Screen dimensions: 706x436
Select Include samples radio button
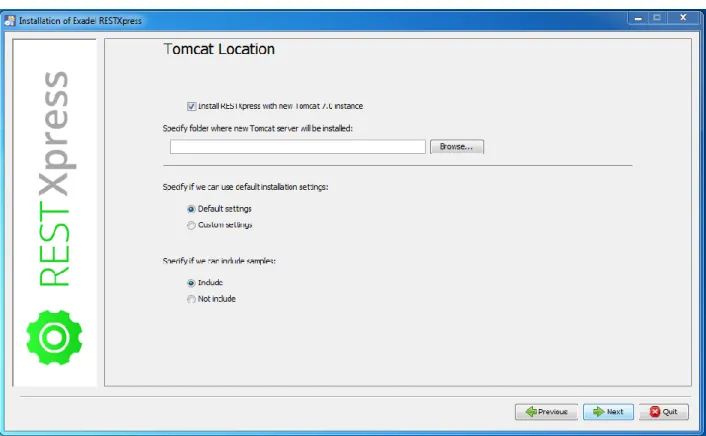pyautogui.click(x=191, y=283)
